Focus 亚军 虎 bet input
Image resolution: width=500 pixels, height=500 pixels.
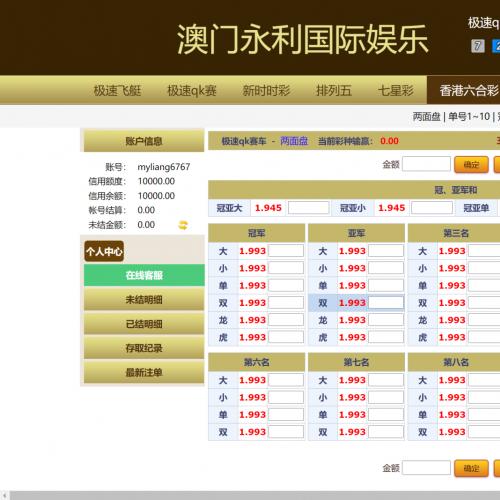[386, 337]
